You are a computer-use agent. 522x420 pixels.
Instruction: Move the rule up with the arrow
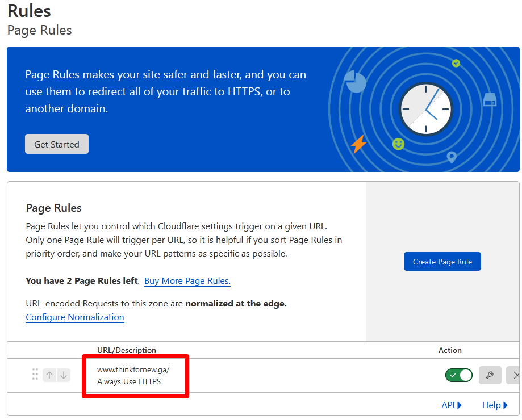[x=49, y=375]
